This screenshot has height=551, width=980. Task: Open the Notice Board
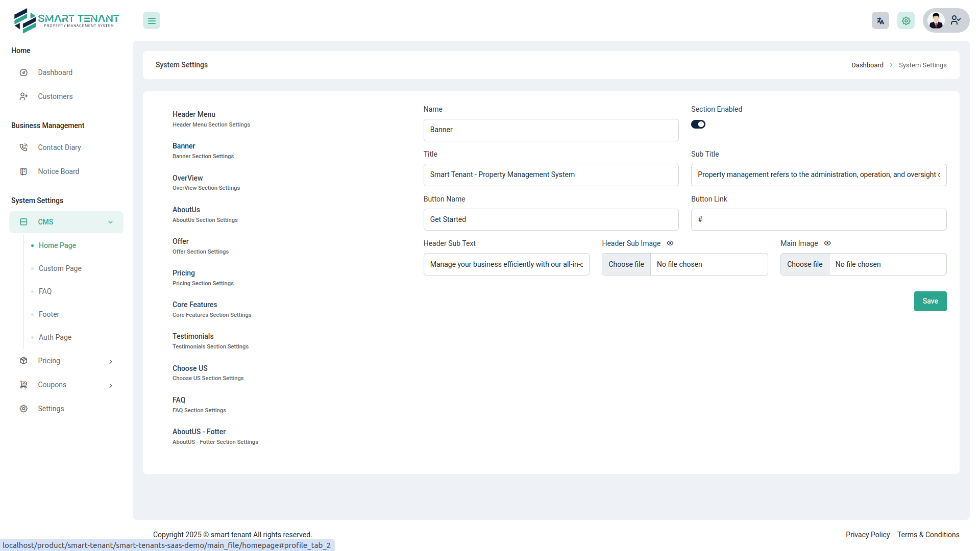tap(58, 171)
